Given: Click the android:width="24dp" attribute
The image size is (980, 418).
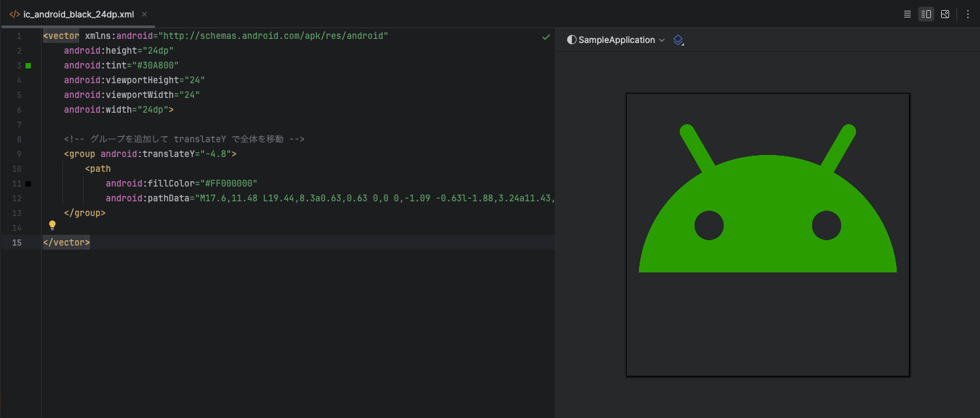Looking at the screenshot, I should coord(116,109).
